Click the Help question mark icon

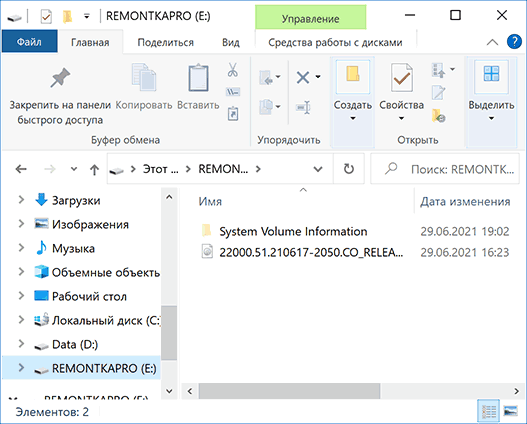514,42
